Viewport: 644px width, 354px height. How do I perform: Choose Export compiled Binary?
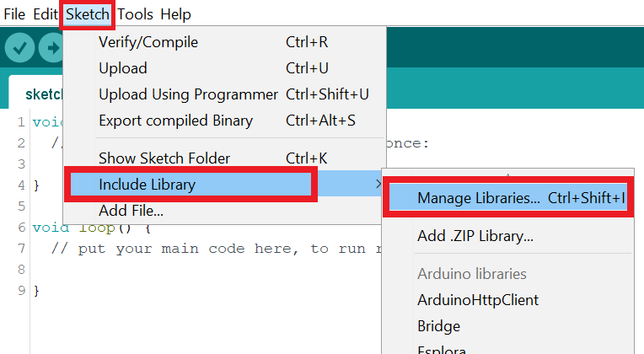(x=175, y=121)
